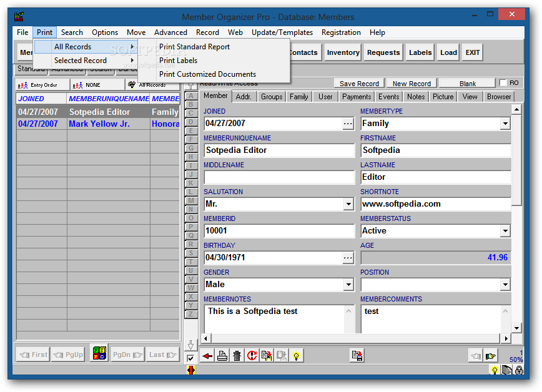
Task: Jump to letter A in alphabet index
Action: coord(191,96)
